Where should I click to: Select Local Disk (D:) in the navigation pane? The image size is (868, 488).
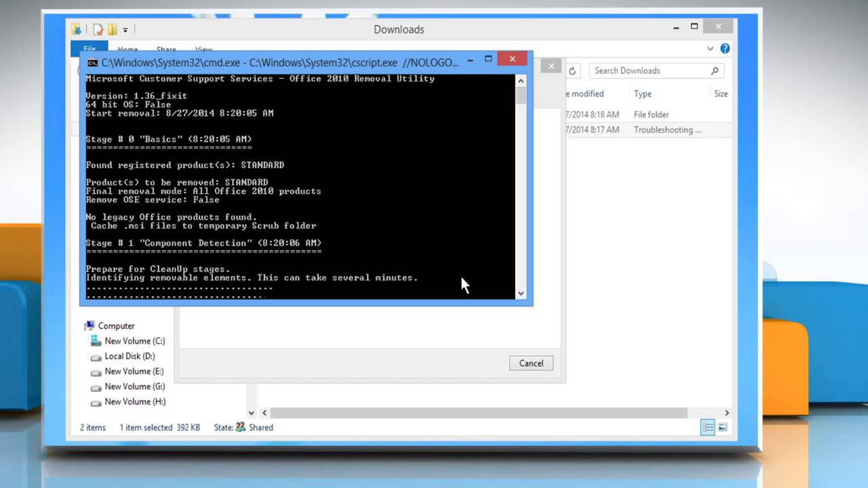[130, 356]
